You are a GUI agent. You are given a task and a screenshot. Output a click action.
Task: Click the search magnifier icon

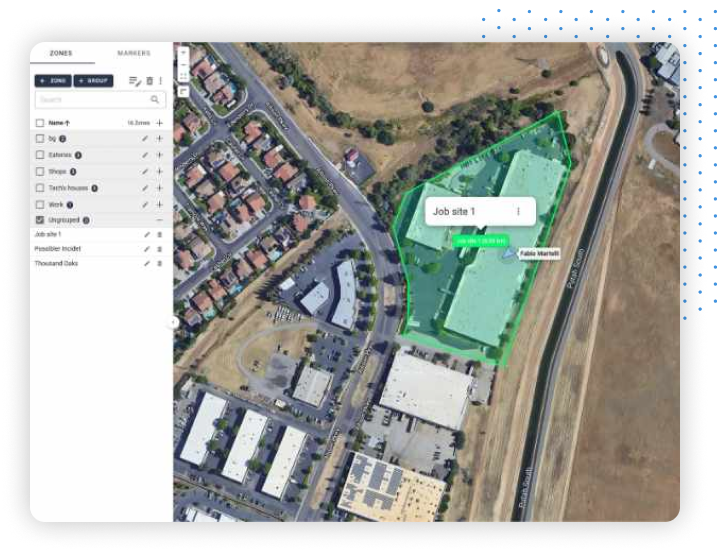click(155, 99)
